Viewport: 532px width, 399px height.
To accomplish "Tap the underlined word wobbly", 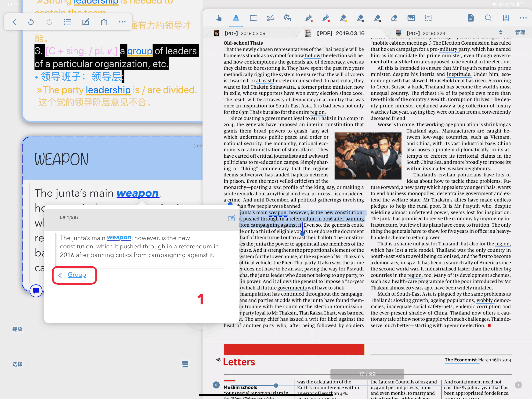I will 485,300.
